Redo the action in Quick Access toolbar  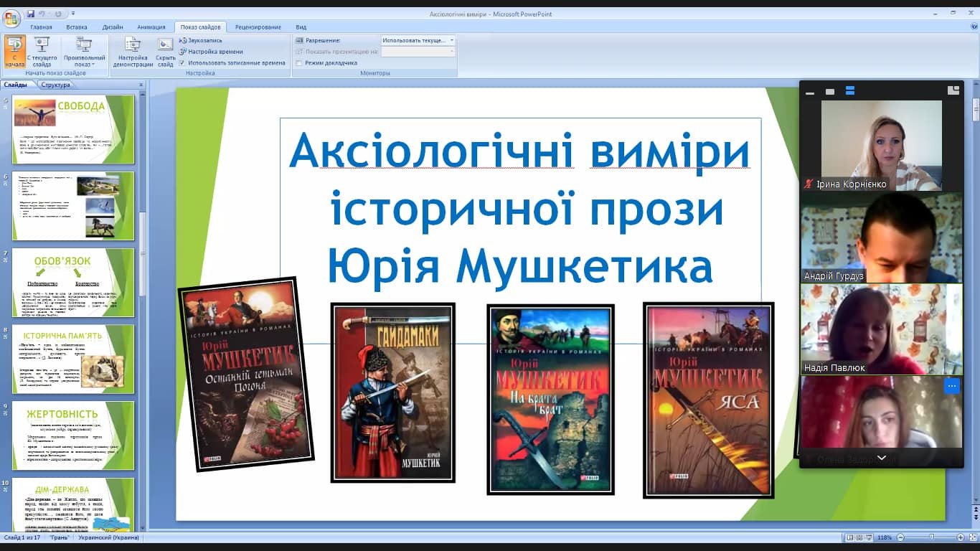[x=59, y=14]
